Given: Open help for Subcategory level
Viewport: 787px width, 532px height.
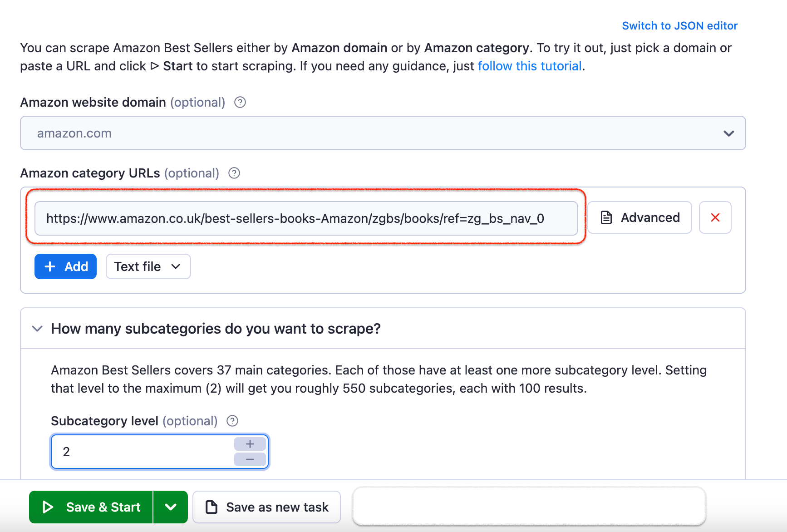Looking at the screenshot, I should (x=232, y=421).
